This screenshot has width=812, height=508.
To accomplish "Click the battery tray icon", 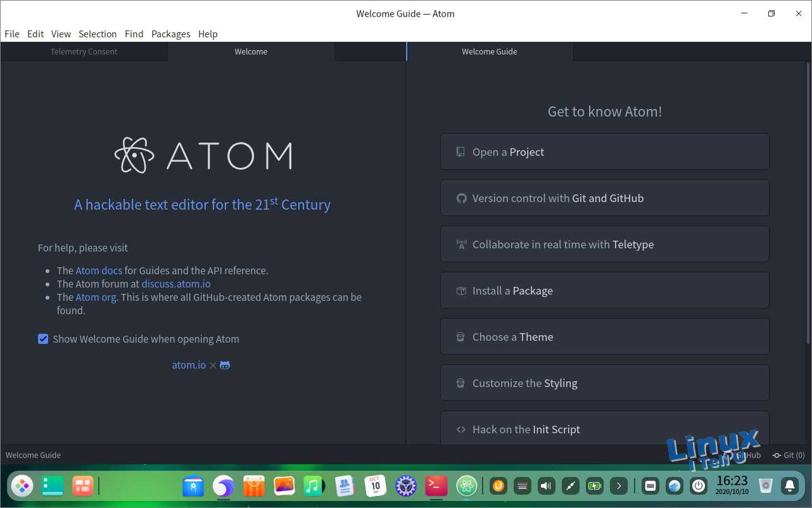I will pos(594,486).
